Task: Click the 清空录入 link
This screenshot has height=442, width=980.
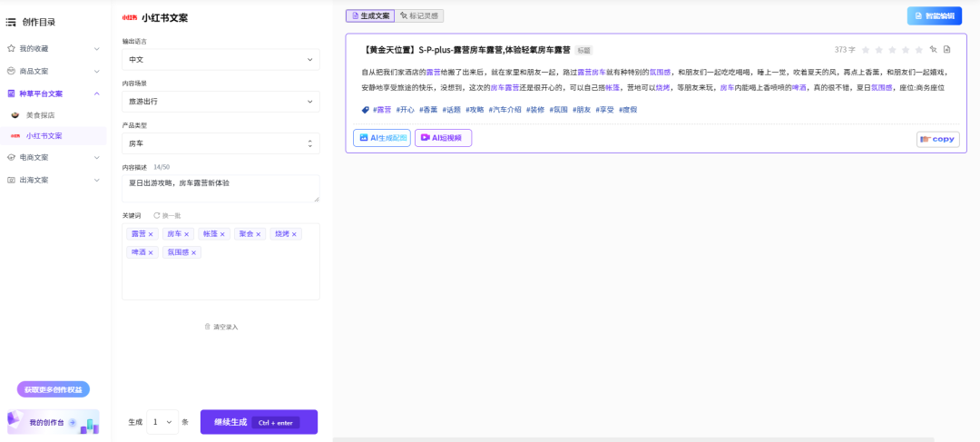Action: tap(226, 327)
